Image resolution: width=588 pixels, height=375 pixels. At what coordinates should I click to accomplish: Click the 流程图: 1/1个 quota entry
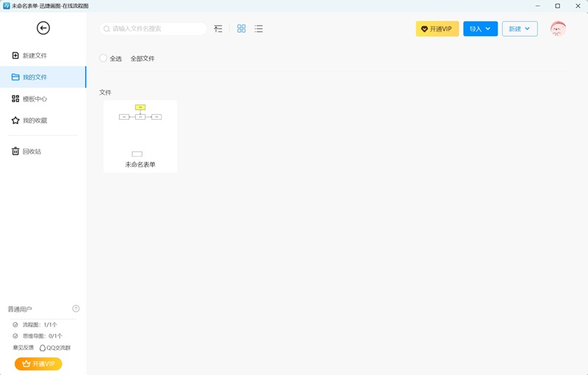click(35, 325)
